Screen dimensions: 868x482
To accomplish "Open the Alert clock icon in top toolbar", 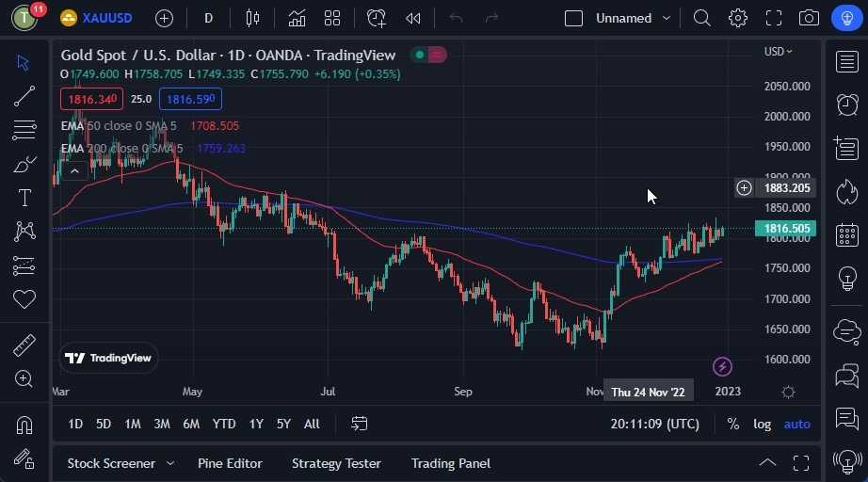I will [x=377, y=18].
